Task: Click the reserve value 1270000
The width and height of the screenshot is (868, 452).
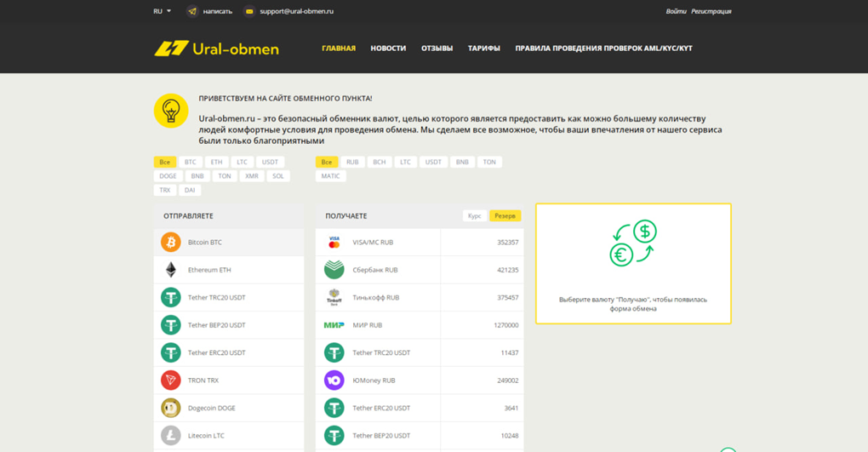Action: pos(506,325)
